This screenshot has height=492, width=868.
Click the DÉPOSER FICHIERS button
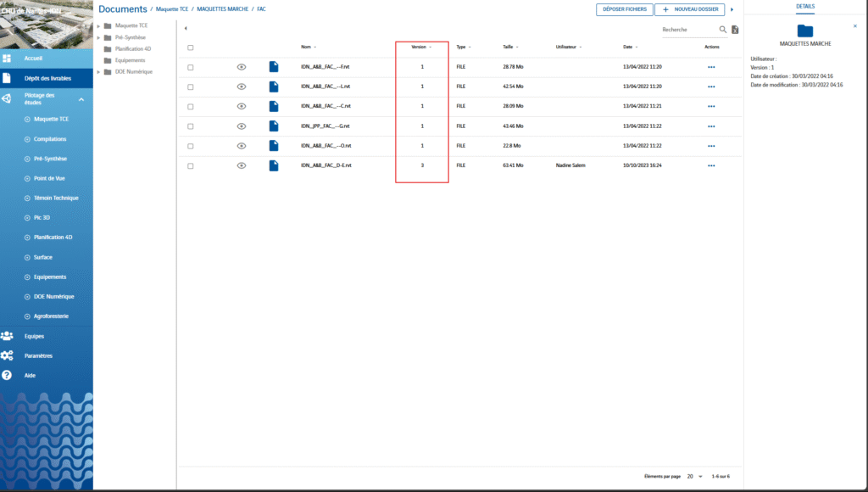coord(624,9)
